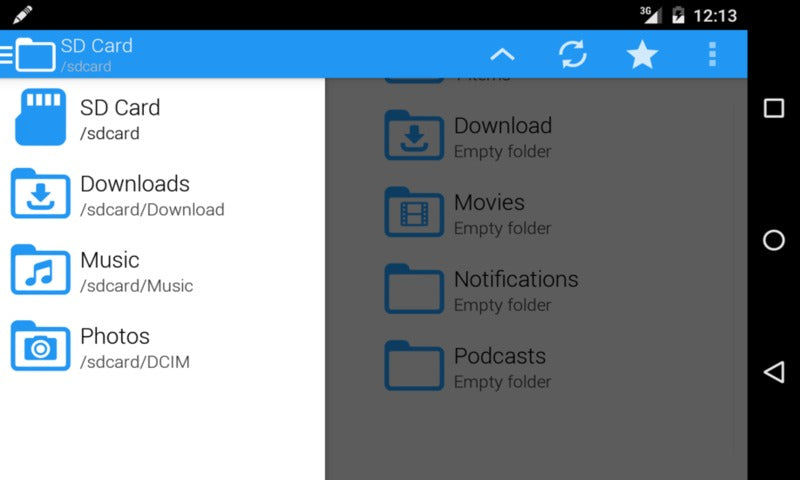The image size is (800, 480).
Task: Open the Download folder in list
Action: coord(502,137)
